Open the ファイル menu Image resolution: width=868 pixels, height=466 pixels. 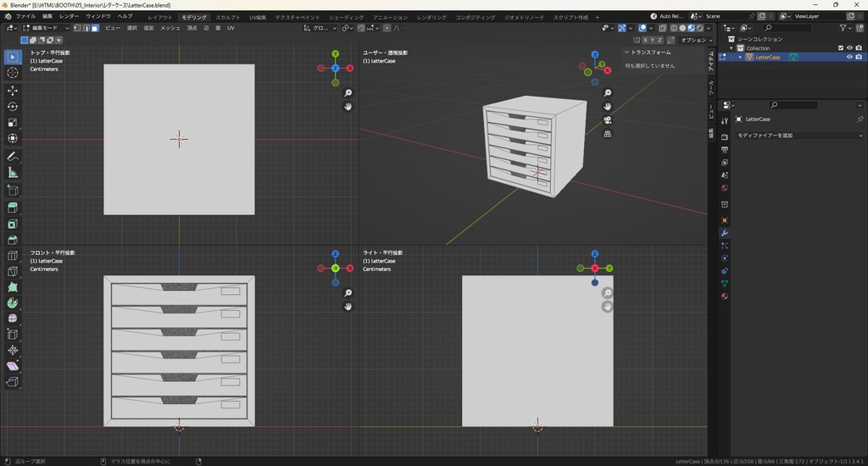click(x=25, y=16)
